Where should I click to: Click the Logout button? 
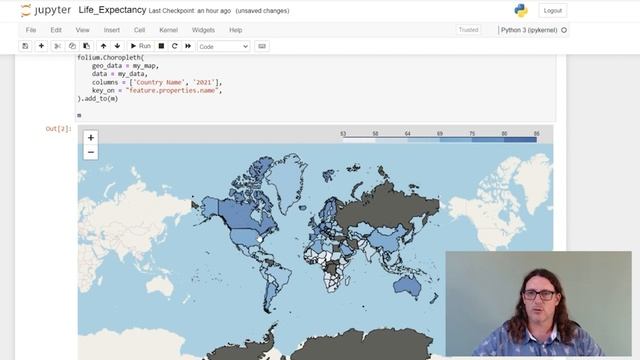coord(553,11)
